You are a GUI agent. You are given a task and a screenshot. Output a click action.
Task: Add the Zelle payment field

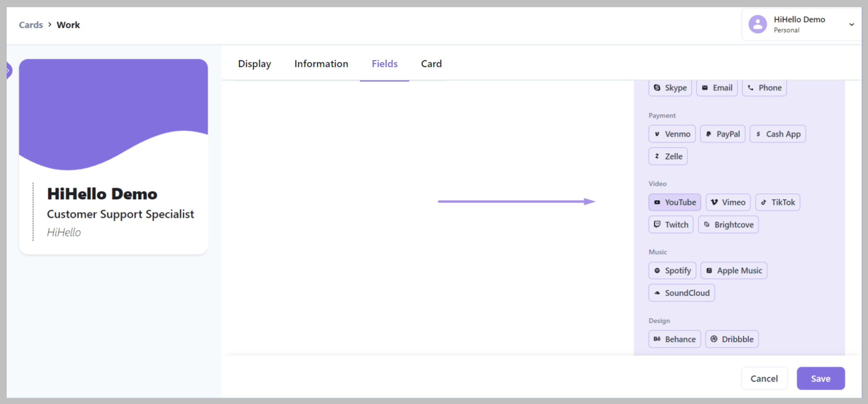(x=668, y=156)
